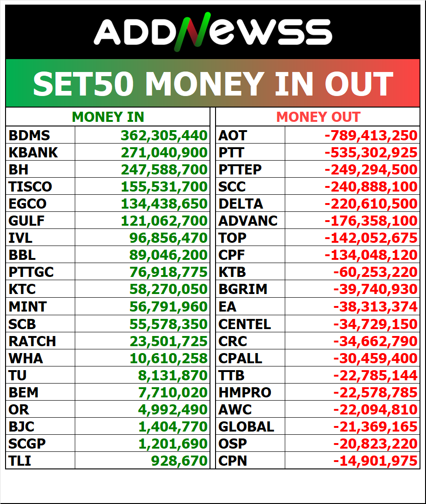Click the BDMS stock symbol
Viewport: 426px width, 504px height.
pyautogui.click(x=30, y=135)
